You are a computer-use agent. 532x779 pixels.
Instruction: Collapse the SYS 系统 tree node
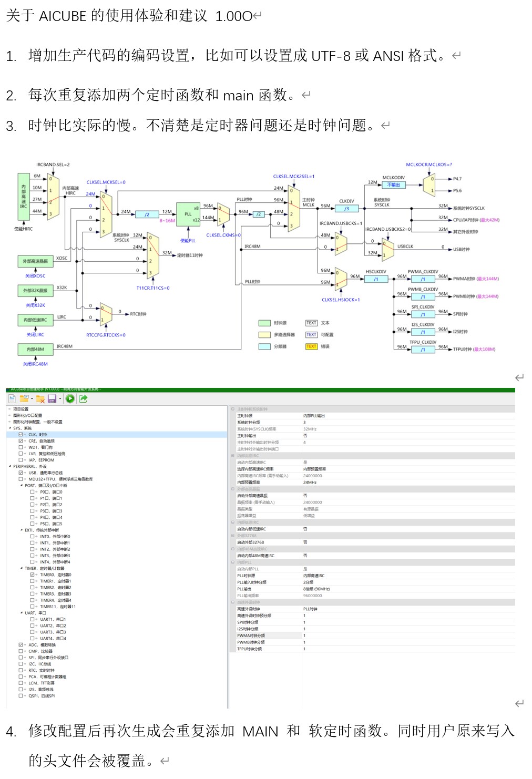9,428
